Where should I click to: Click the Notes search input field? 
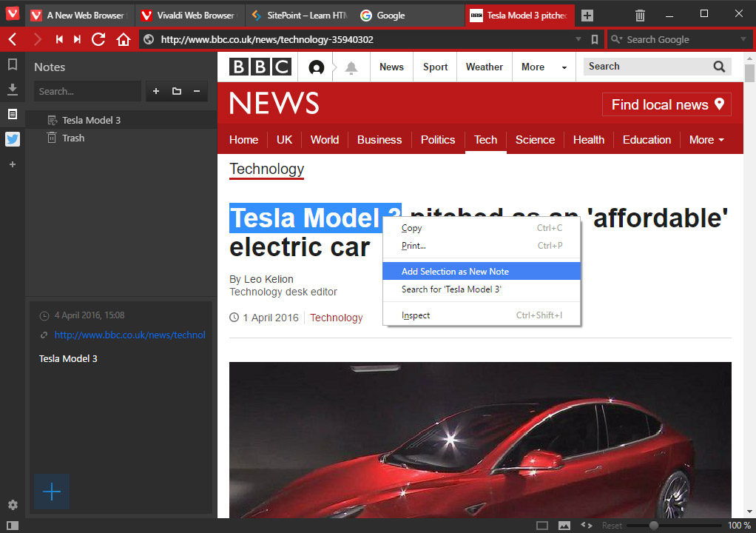tap(87, 92)
